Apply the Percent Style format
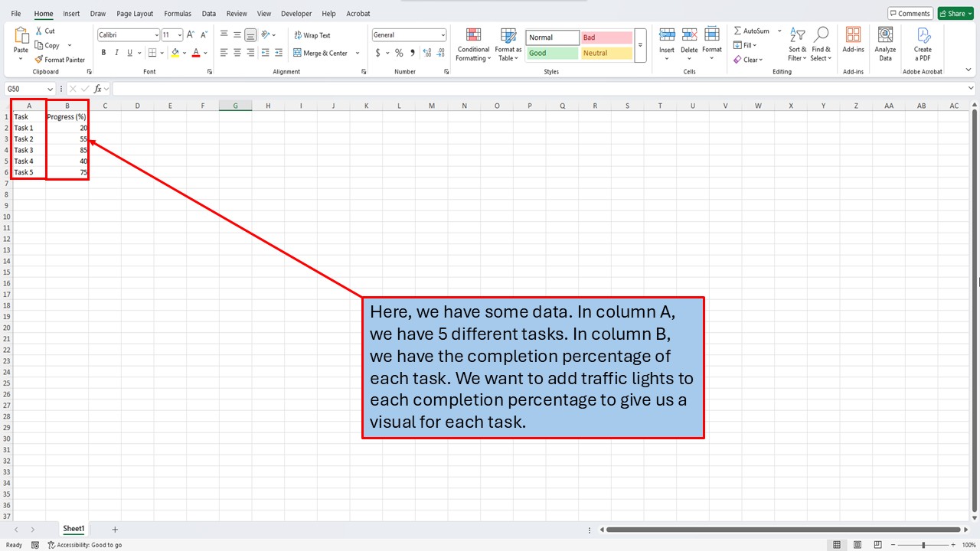 click(x=398, y=53)
